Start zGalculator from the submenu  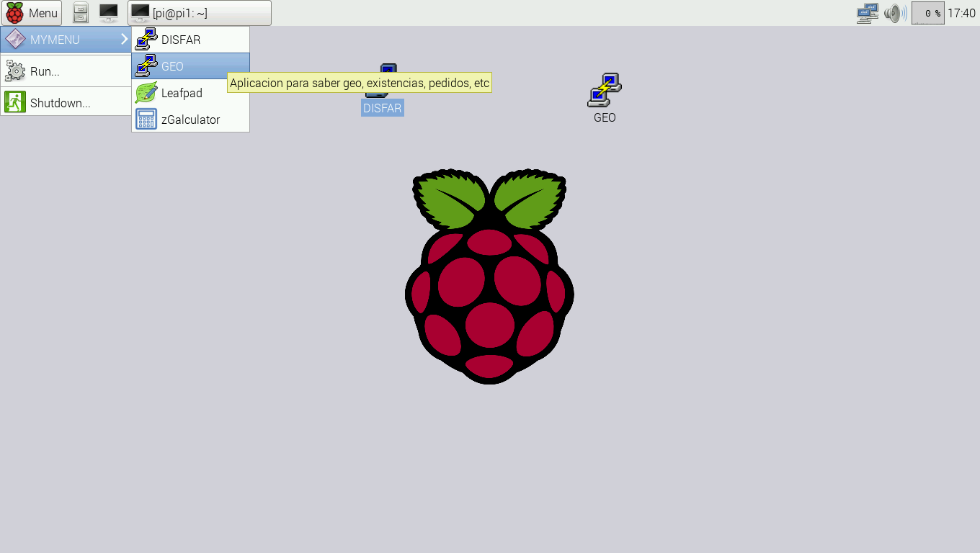click(190, 120)
